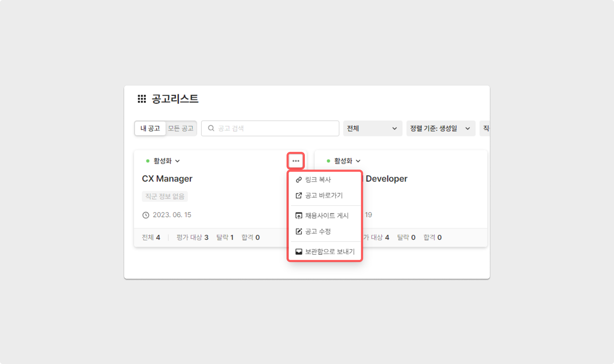Click the archive box icon for 보관함으로 보내기
The width and height of the screenshot is (614, 364).
(299, 252)
